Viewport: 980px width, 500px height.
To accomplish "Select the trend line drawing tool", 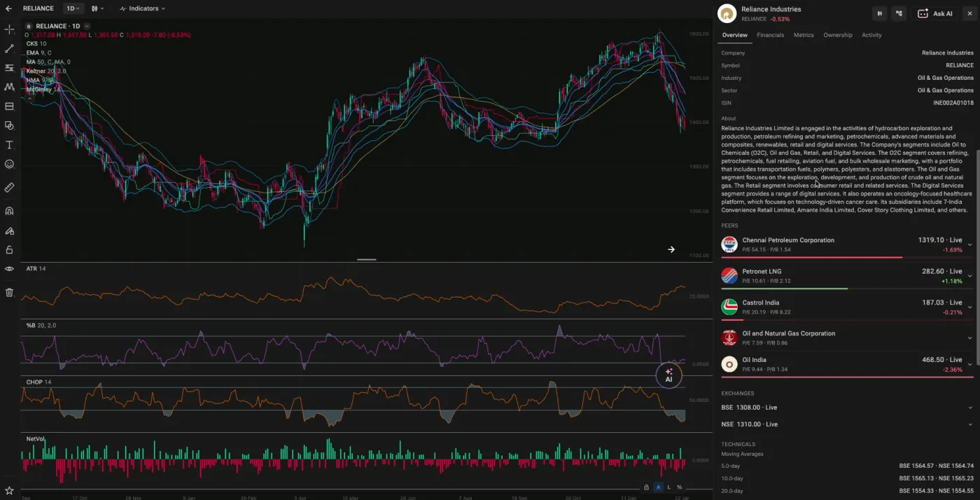I will [x=9, y=49].
